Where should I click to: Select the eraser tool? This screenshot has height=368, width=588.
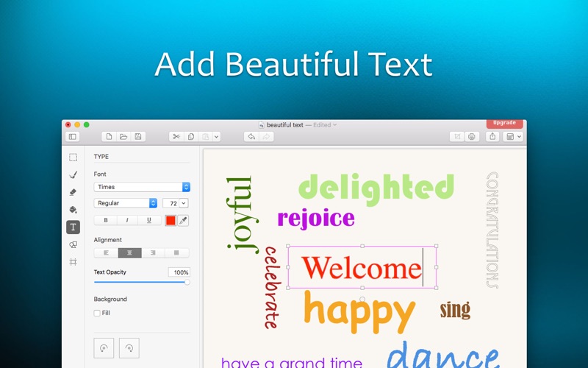click(73, 192)
